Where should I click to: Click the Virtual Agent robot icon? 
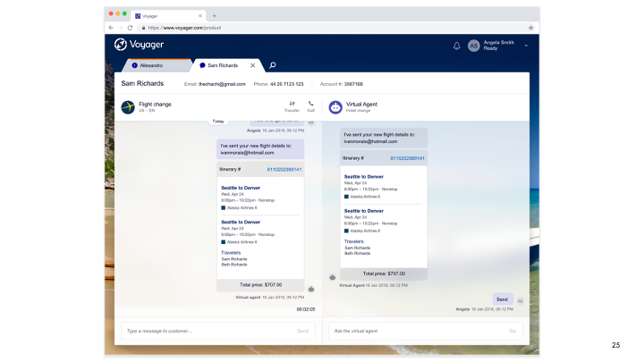[x=335, y=107]
